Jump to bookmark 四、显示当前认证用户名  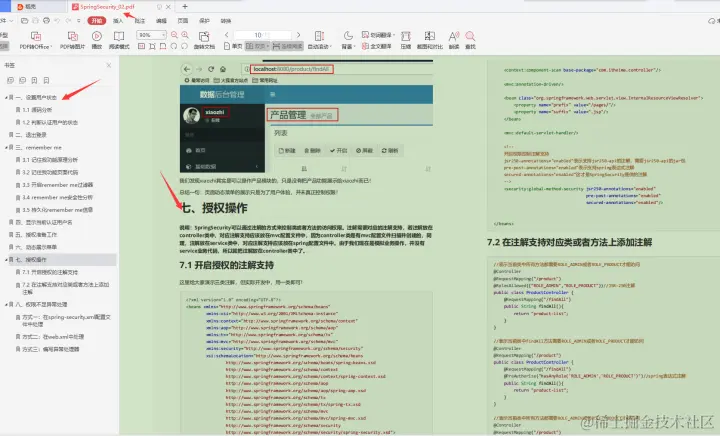point(44,222)
